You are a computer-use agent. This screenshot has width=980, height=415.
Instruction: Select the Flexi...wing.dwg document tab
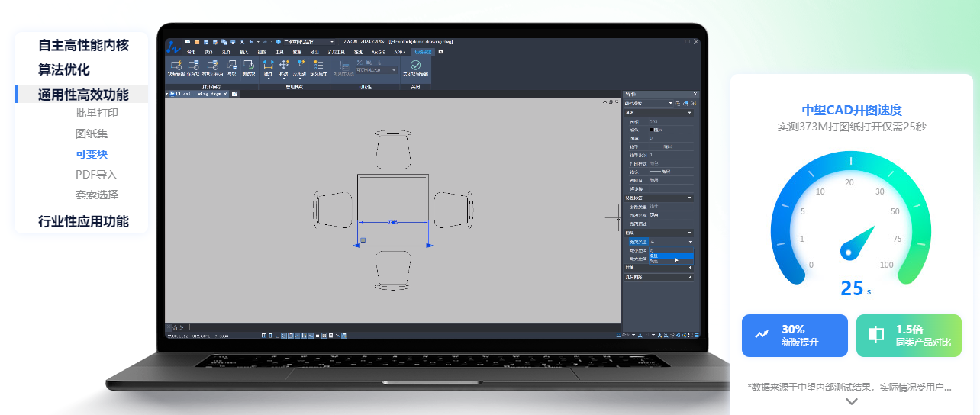click(x=198, y=94)
